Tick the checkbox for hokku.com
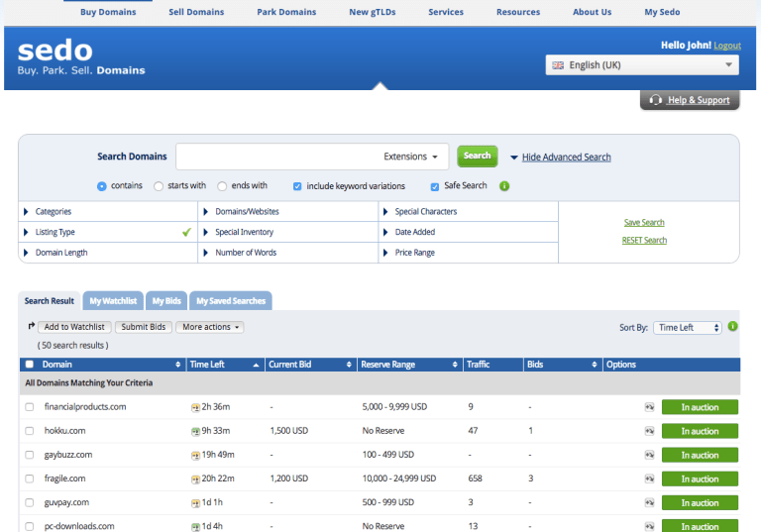 30,431
